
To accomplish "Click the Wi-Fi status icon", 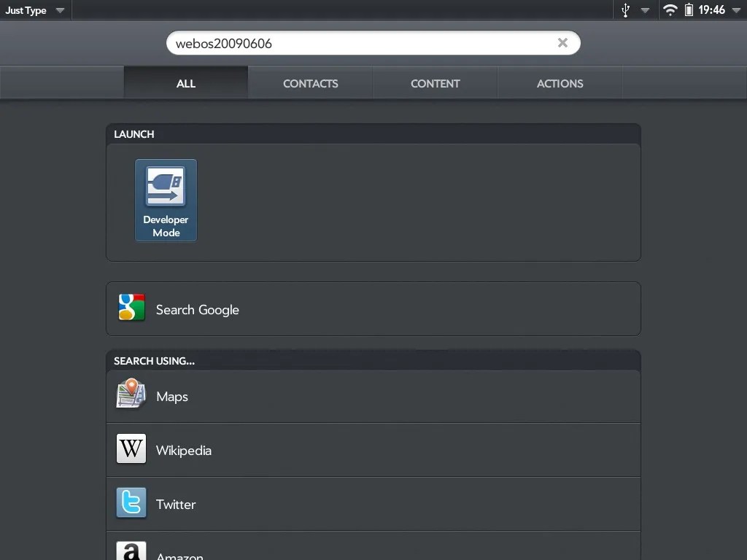I will click(x=669, y=10).
